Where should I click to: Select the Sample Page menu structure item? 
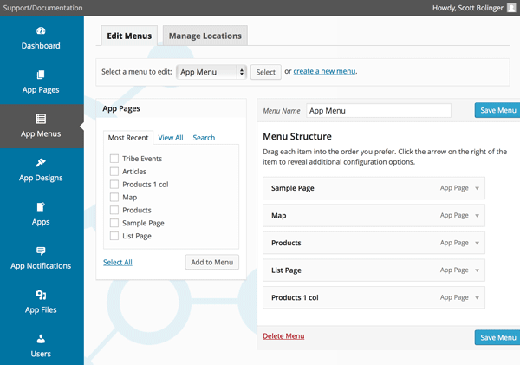point(374,188)
